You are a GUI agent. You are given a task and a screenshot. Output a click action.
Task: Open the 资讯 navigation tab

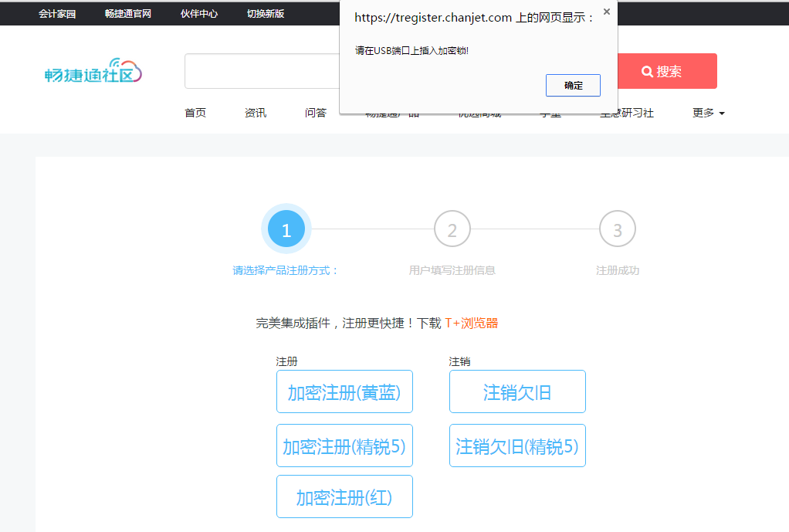click(x=255, y=113)
